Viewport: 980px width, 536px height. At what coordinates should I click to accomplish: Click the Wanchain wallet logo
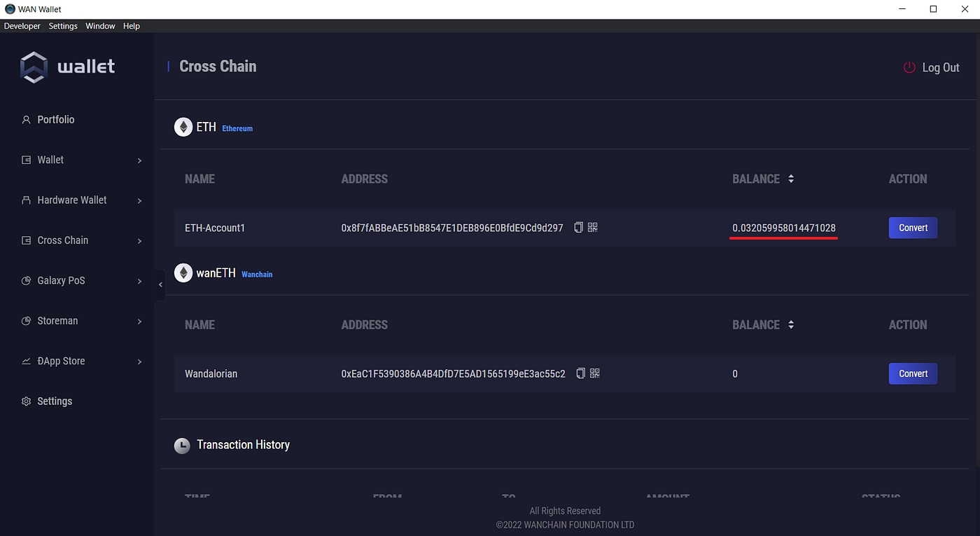[34, 67]
